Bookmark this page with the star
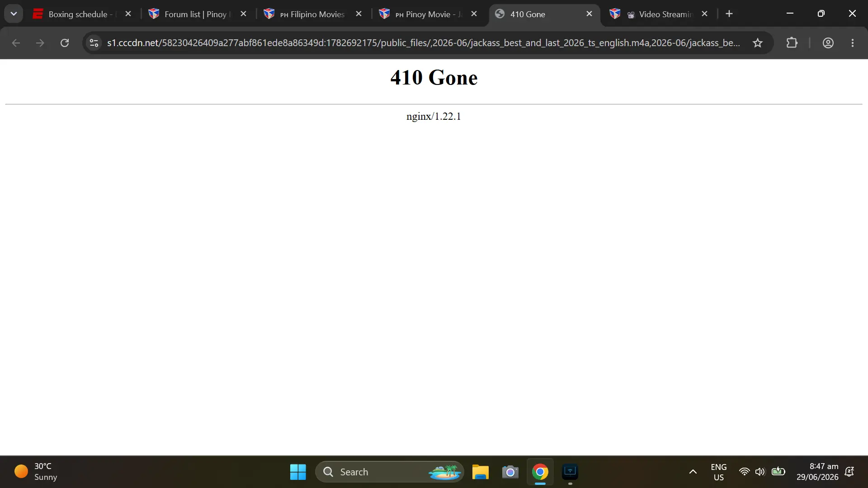Viewport: 868px width, 488px height. [x=758, y=43]
